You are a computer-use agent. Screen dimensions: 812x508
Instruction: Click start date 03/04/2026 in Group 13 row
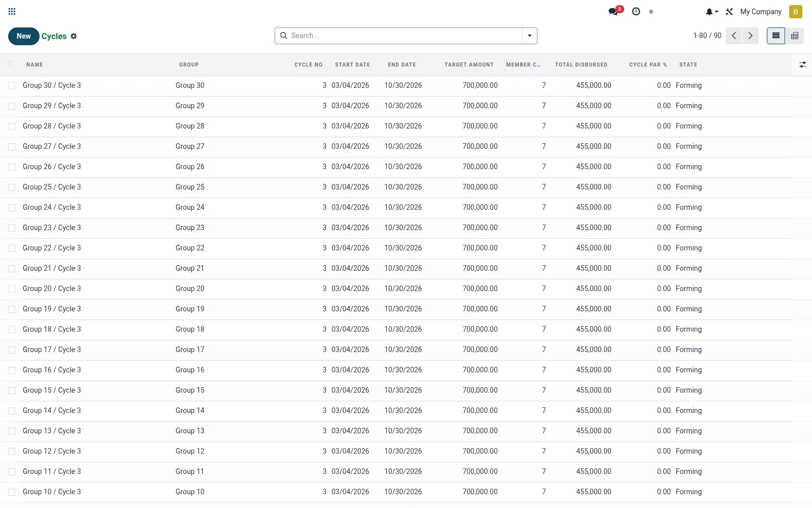[x=350, y=431]
